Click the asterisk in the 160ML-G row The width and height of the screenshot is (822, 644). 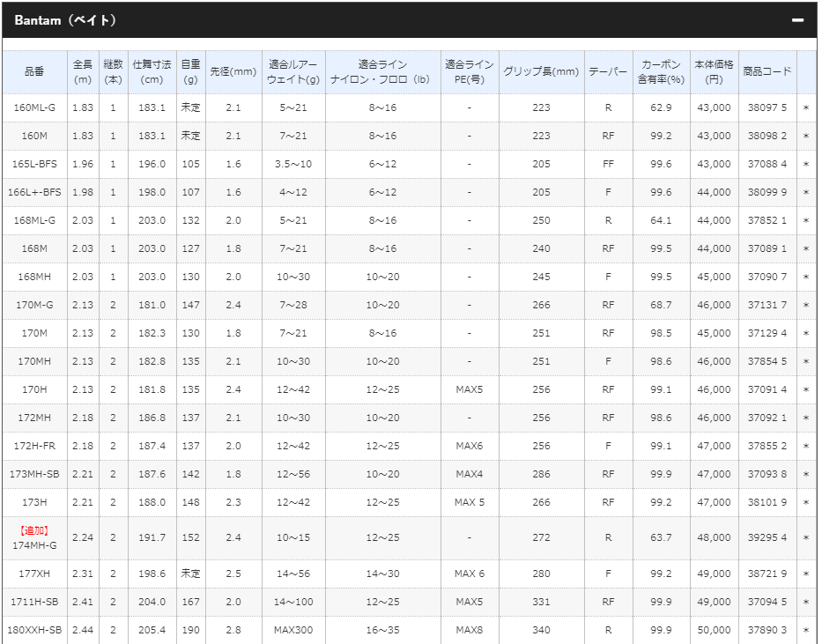click(x=805, y=107)
